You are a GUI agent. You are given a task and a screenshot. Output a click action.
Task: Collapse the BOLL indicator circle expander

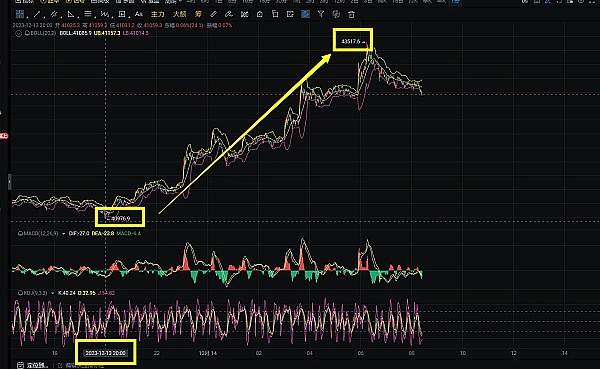[18, 33]
